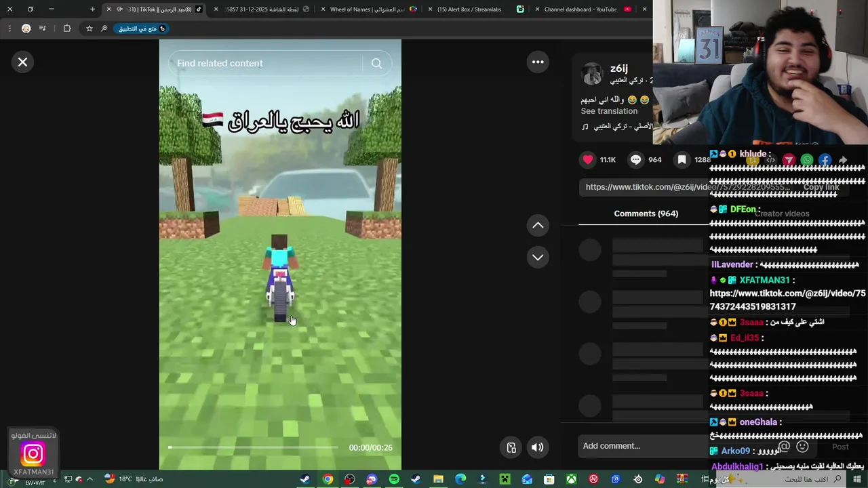868x488 pixels.
Task: Open the media control playlist icon
Action: (43, 28)
